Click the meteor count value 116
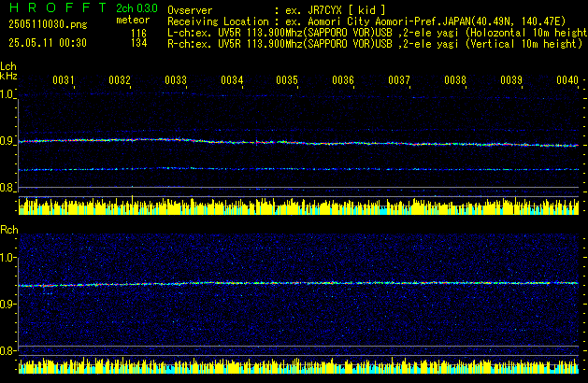 [138, 34]
